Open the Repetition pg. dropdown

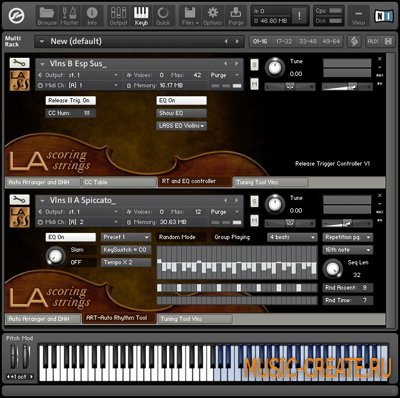coord(348,237)
